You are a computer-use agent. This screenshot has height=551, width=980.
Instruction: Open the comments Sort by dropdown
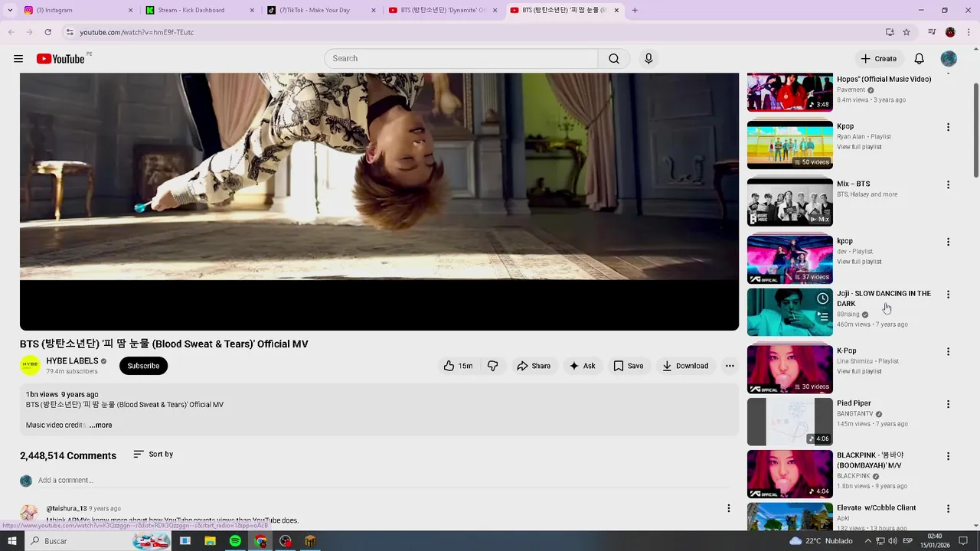(x=153, y=455)
